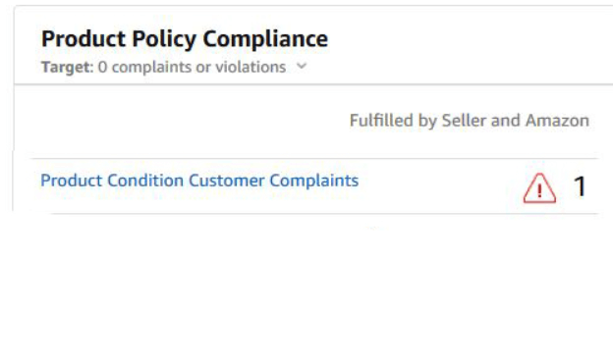The width and height of the screenshot is (613, 364).
Task: Select the Product Policy Compliance heading
Action: pyautogui.click(x=185, y=38)
